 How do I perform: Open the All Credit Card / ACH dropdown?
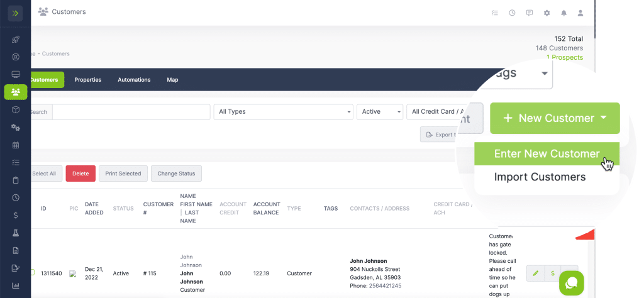[x=438, y=112]
